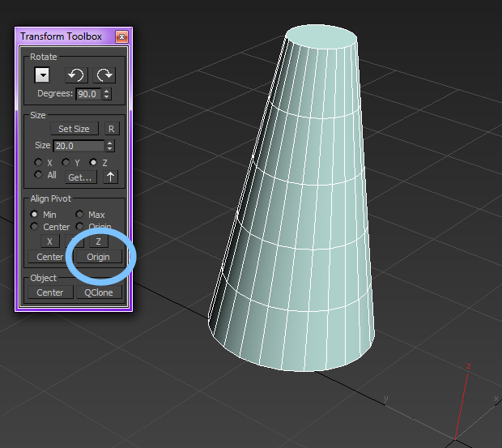Click the Z align pivot button
This screenshot has height=448, width=502.
click(98, 241)
